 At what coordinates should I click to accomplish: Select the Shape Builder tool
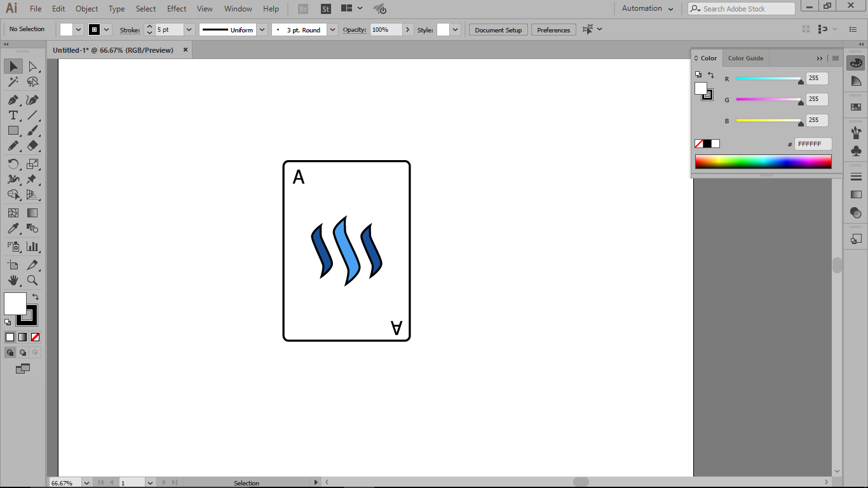[13, 194]
